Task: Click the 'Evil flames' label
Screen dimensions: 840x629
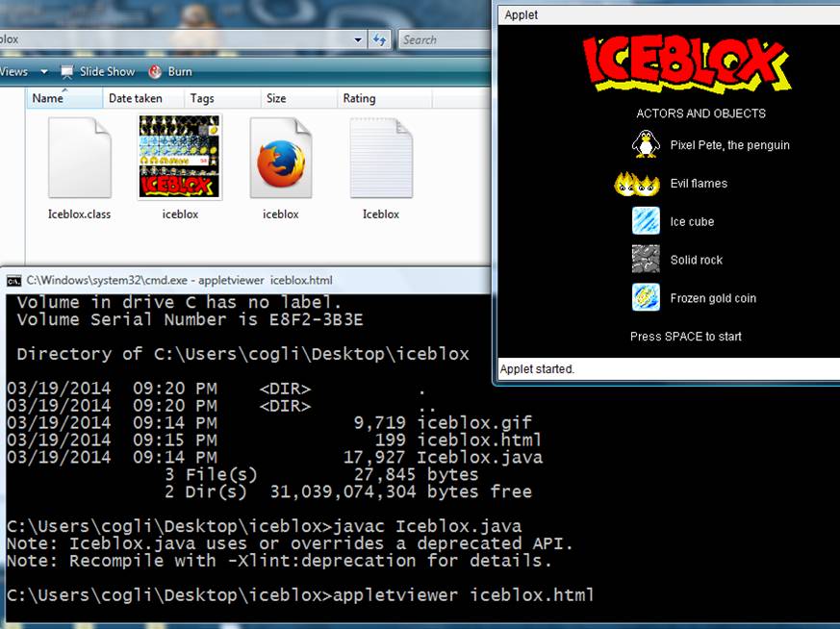Action: pos(699,184)
